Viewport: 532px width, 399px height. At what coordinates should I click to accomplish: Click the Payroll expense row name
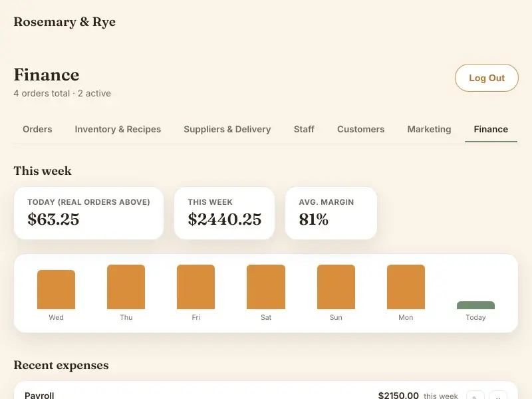point(39,395)
